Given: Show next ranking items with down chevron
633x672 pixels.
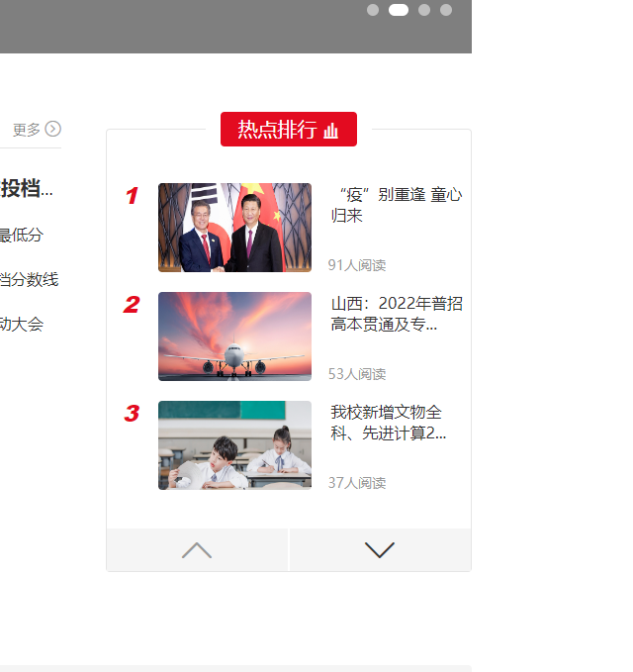Looking at the screenshot, I should click(x=380, y=550).
